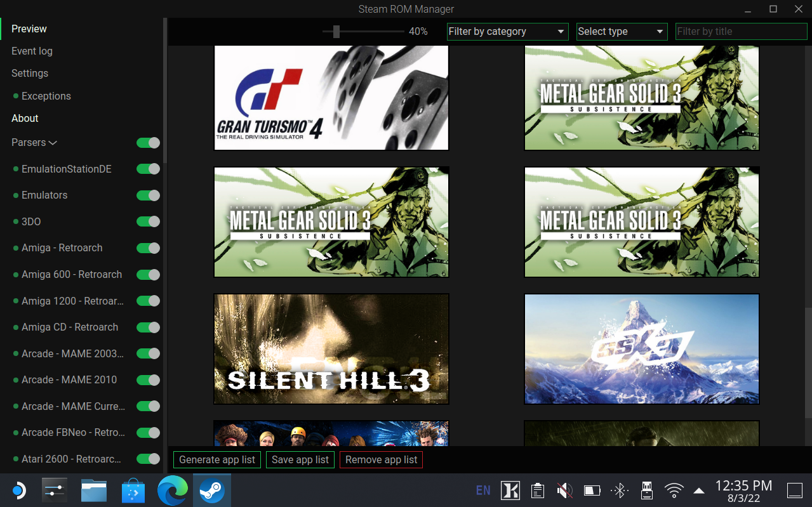Go to the Preview page

29,29
